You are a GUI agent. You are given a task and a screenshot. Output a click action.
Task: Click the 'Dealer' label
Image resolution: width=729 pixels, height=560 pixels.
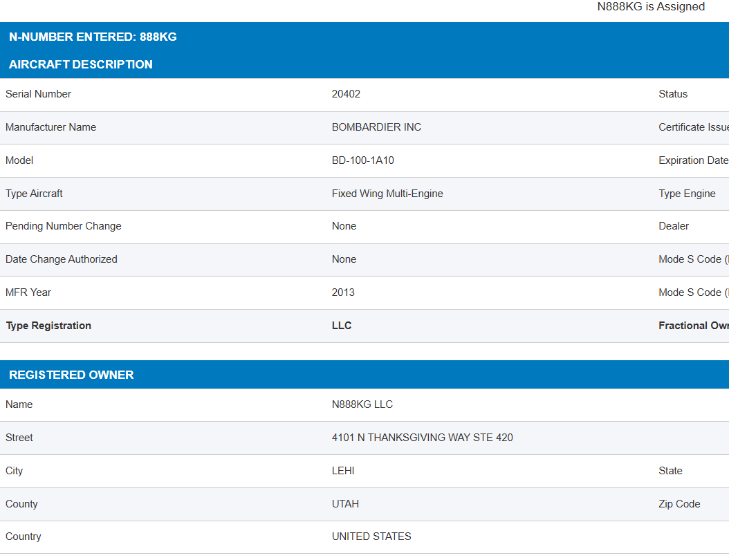tap(674, 226)
